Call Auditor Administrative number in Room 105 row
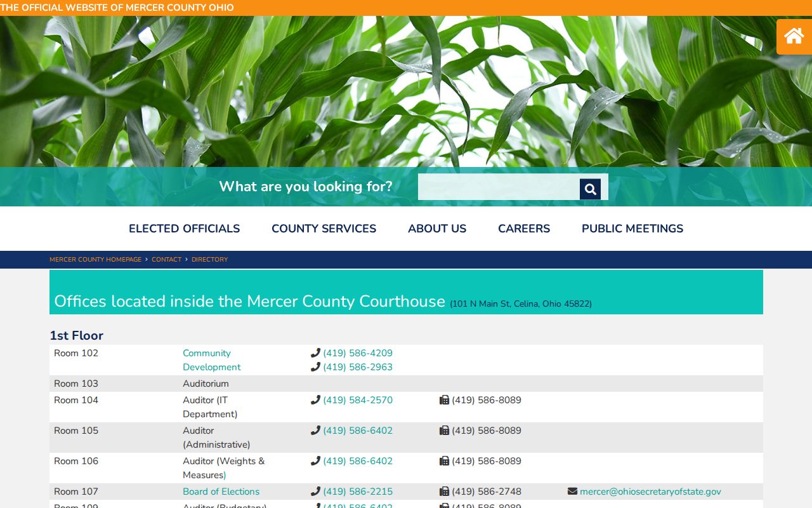Screen dimensions: 812x508 point(358,431)
